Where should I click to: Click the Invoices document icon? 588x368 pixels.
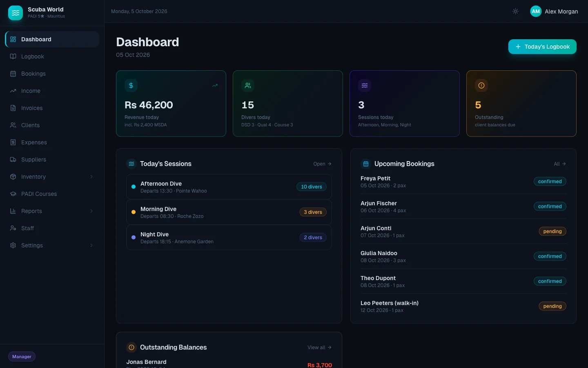[x=13, y=108]
